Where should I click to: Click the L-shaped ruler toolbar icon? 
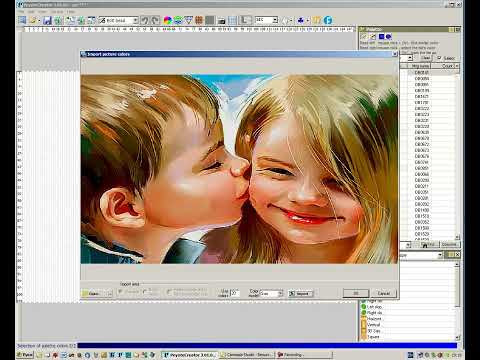point(245,20)
